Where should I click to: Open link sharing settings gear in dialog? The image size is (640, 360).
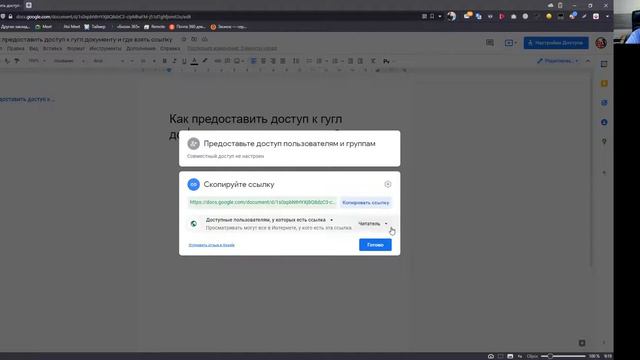pyautogui.click(x=388, y=184)
